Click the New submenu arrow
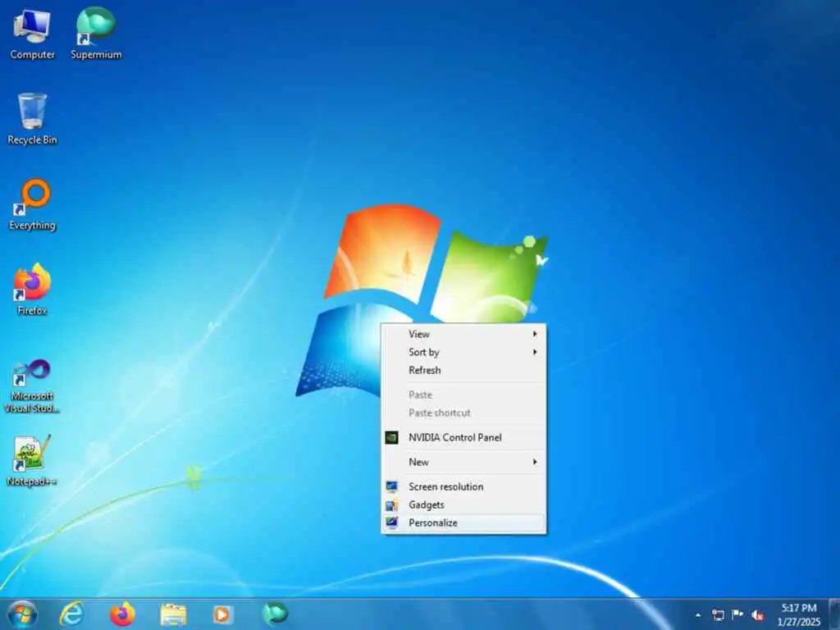This screenshot has width=840, height=630. [535, 462]
